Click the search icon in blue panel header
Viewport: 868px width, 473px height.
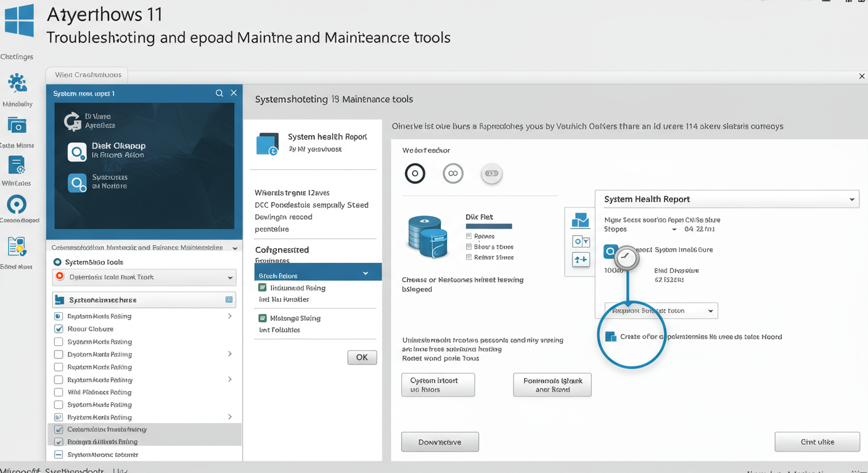pyautogui.click(x=219, y=93)
